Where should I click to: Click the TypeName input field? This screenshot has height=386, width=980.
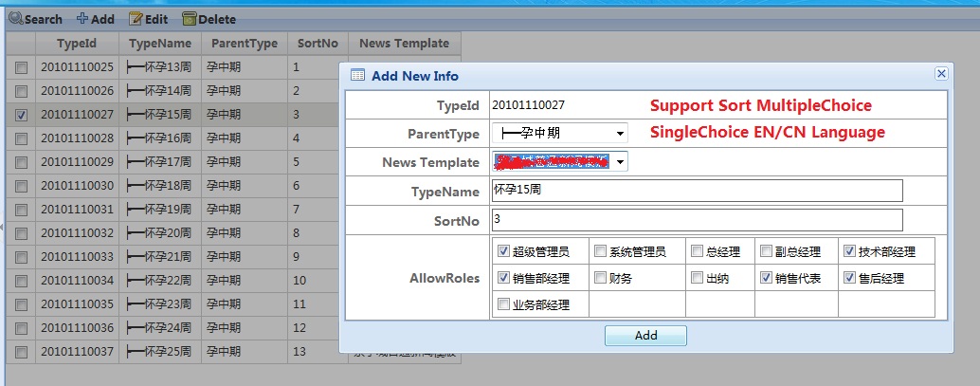(698, 191)
